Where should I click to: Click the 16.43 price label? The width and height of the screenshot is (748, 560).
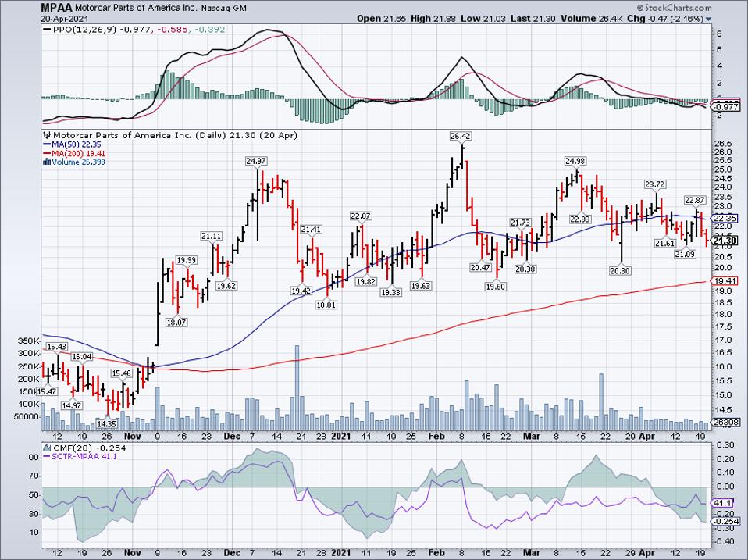(56, 347)
